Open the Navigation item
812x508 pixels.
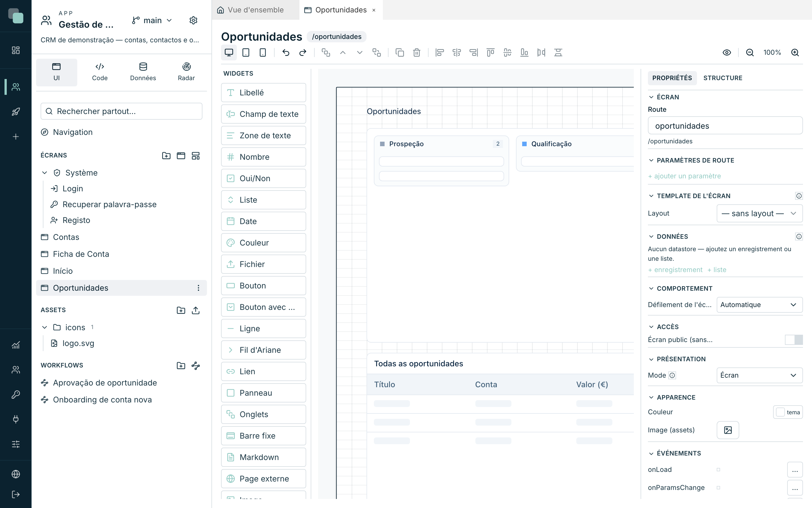click(x=122, y=132)
